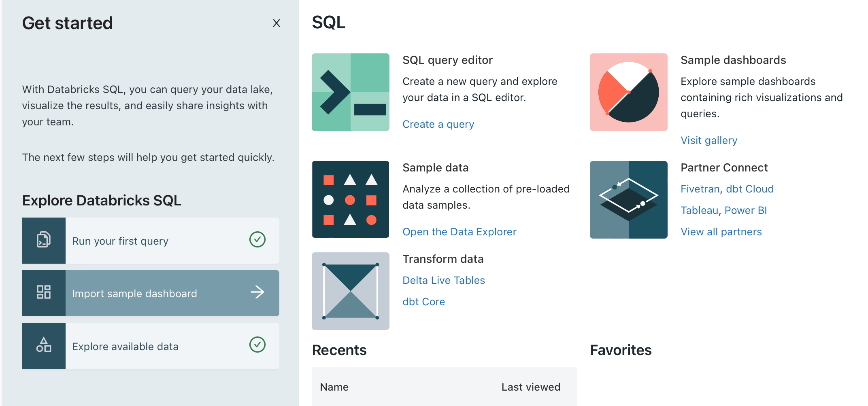Click the Import sample dashboard arrow
868x406 pixels.
[x=257, y=292]
